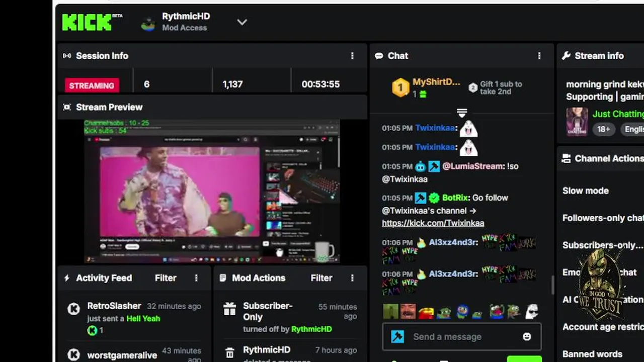Click the Chat speech bubble icon
Image resolution: width=644 pixels, height=362 pixels.
pos(379,56)
